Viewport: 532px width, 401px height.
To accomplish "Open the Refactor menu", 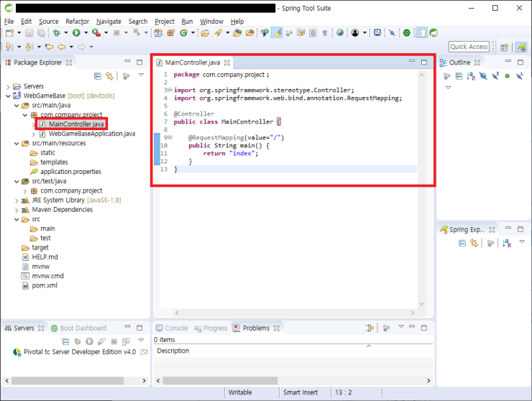I will pyautogui.click(x=77, y=22).
